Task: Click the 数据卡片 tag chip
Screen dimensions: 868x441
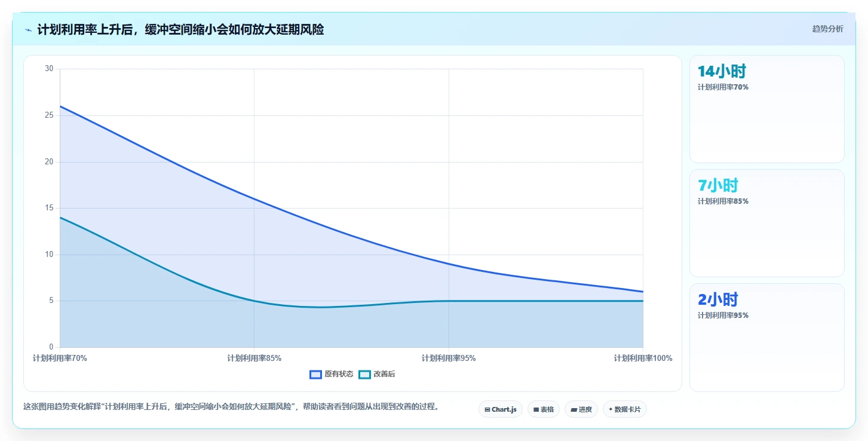Action: pyautogui.click(x=625, y=409)
